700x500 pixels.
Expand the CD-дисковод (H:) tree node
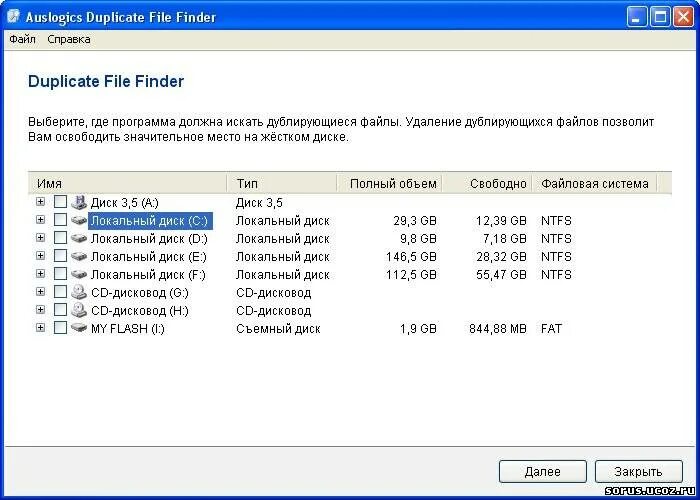41,309
